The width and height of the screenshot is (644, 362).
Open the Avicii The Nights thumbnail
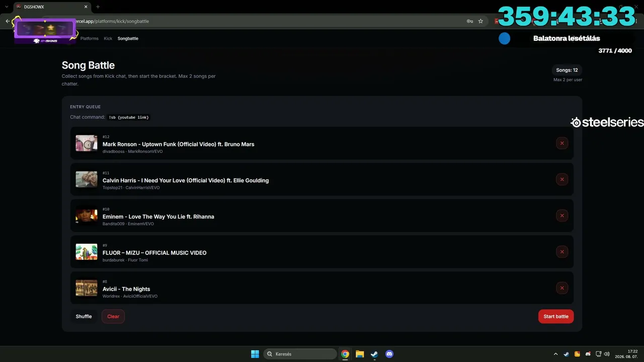87,288
